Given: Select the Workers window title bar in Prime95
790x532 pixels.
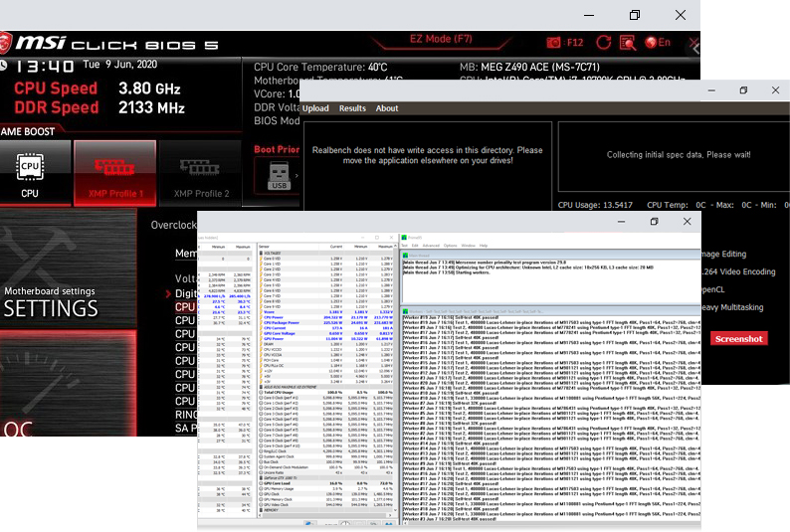Looking at the screenshot, I should click(x=551, y=311).
